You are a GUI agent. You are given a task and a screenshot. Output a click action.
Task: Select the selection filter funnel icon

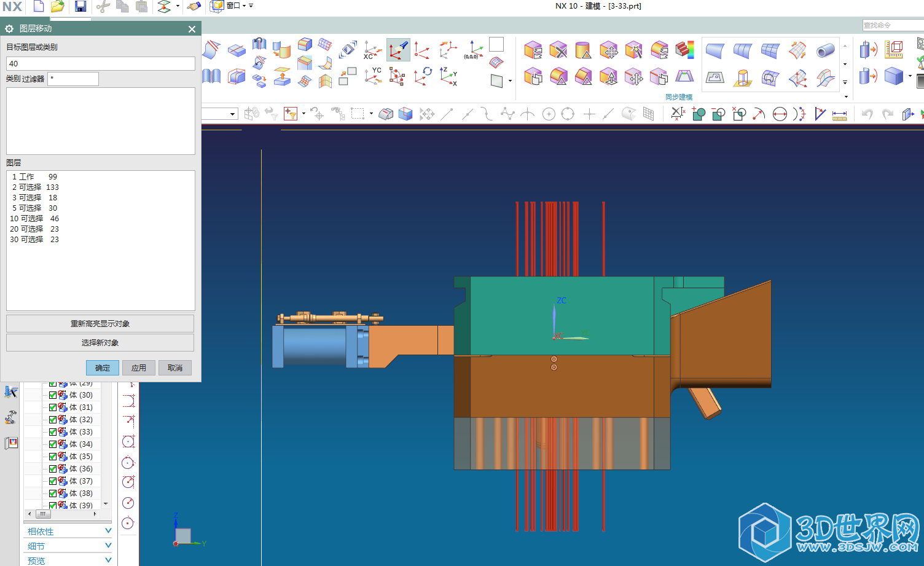point(291,114)
